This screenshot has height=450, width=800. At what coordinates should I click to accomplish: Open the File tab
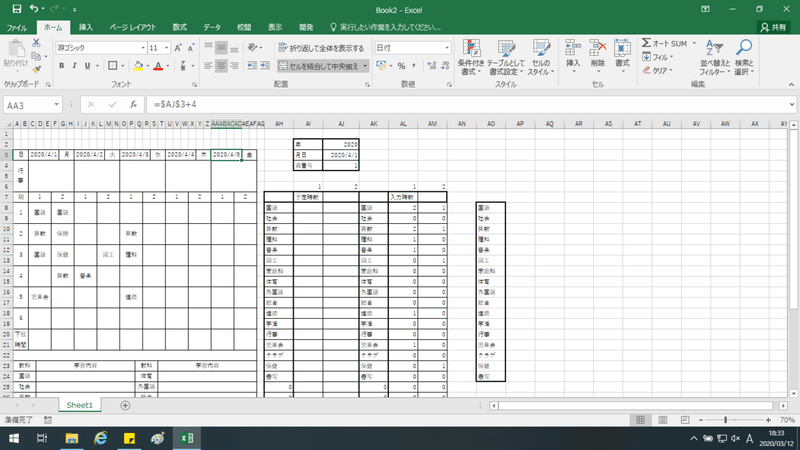coord(17,28)
